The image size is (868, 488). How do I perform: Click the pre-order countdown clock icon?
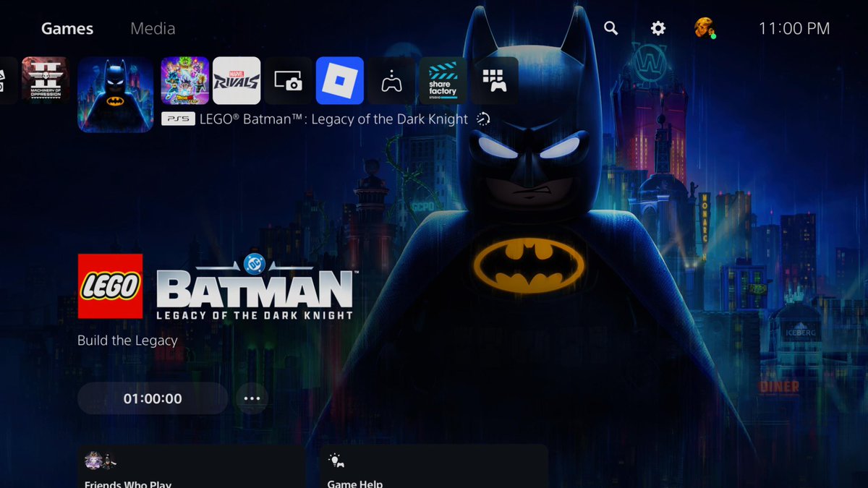[483, 119]
